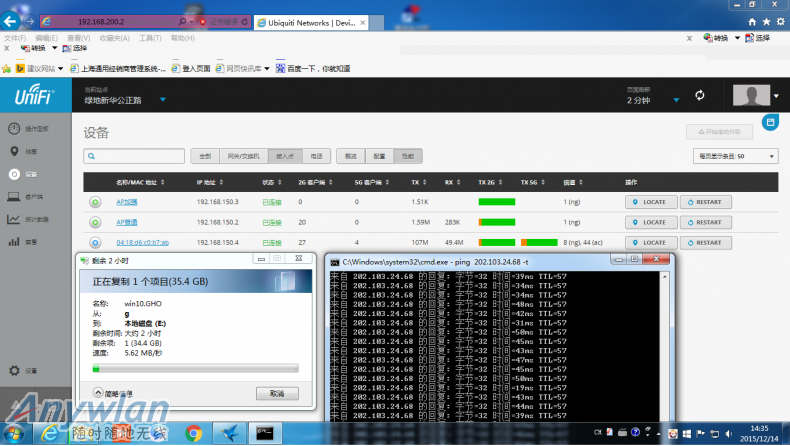This screenshot has height=446, width=790.
Task: Open the statistics line-chart icon in sidebar
Action: [14, 219]
